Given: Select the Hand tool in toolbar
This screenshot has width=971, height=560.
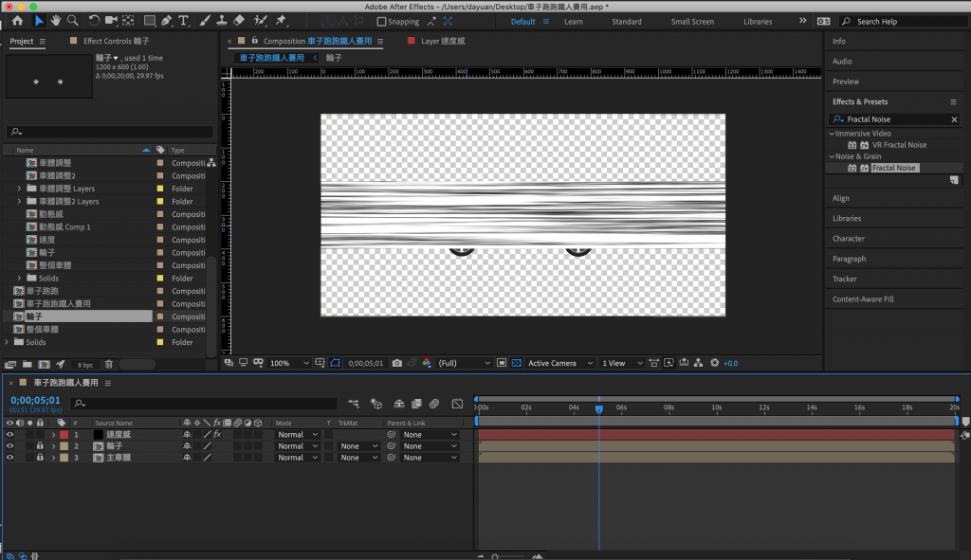Looking at the screenshot, I should click(x=56, y=21).
